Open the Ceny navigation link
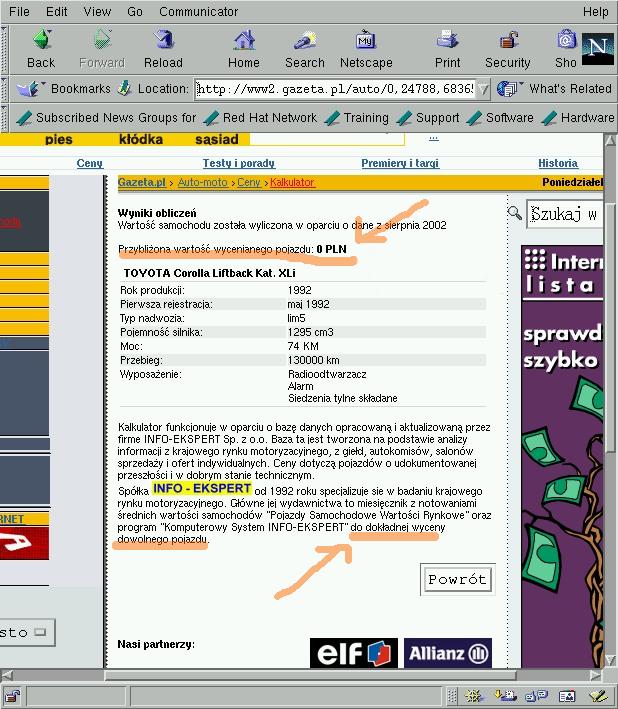The height and width of the screenshot is (709, 618). tap(90, 163)
